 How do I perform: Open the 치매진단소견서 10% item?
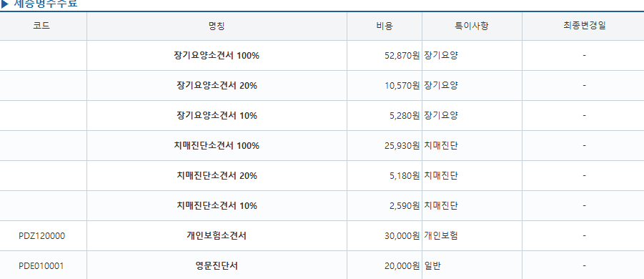pyautogui.click(x=217, y=205)
